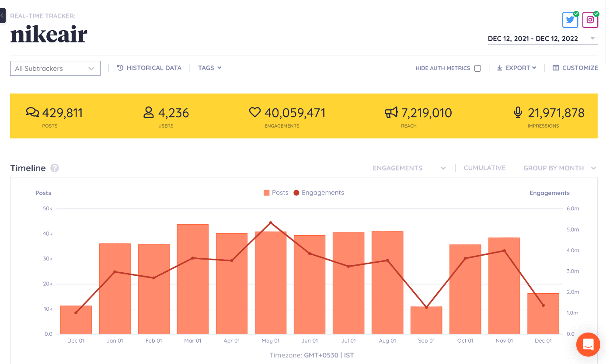Open Historical Data
Viewport: 606px width, 364px height.
pyautogui.click(x=149, y=68)
